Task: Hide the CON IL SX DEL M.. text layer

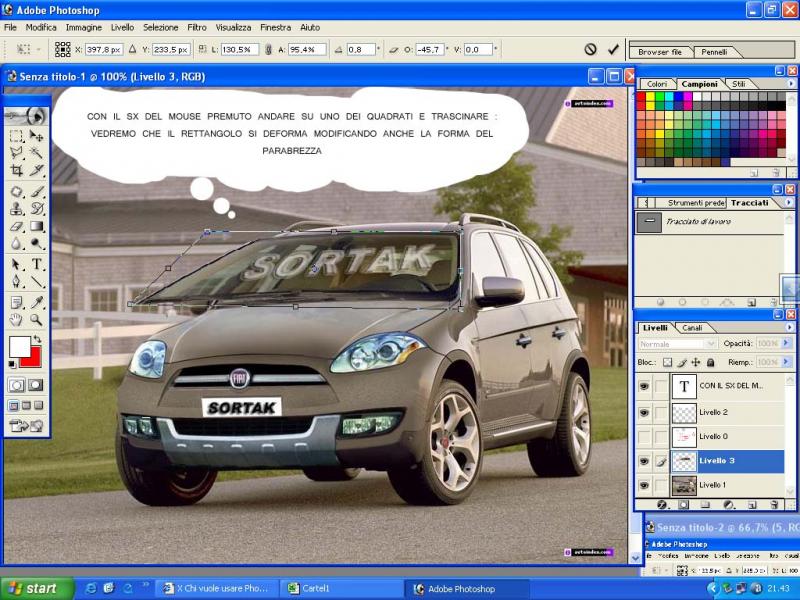Action: point(644,386)
